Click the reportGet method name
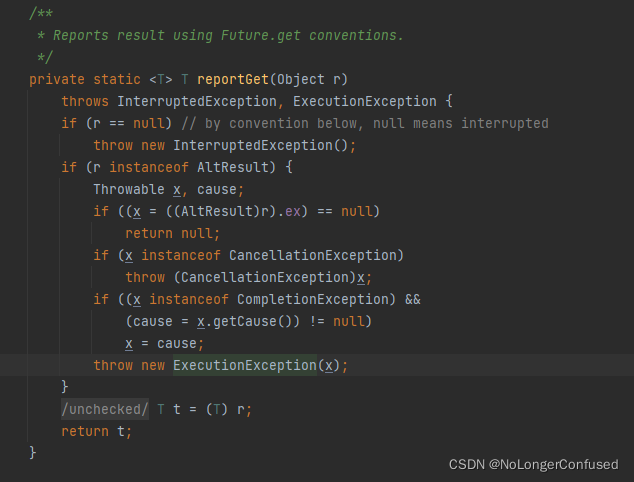Image resolution: width=634 pixels, height=482 pixels. [x=235, y=79]
